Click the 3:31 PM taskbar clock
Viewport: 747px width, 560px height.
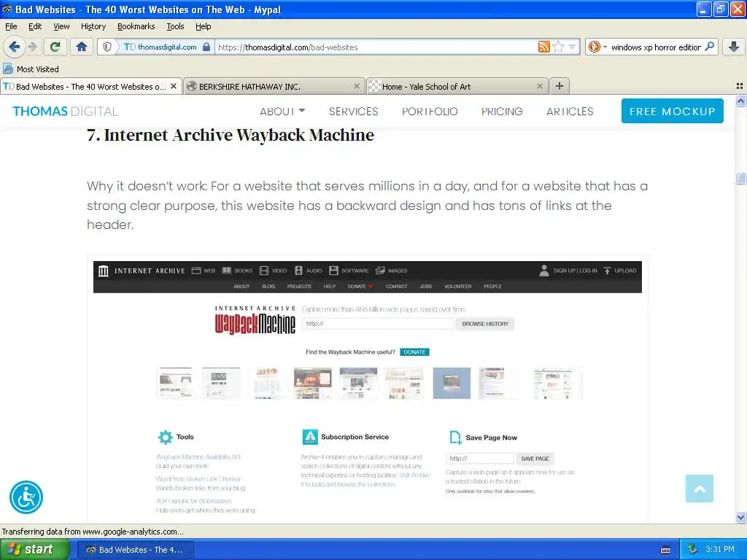point(720,550)
